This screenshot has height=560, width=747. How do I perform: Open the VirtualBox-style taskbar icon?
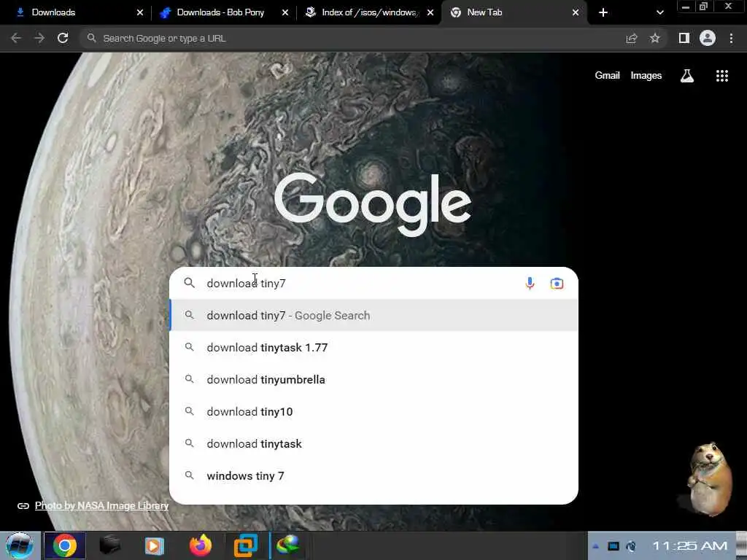246,545
